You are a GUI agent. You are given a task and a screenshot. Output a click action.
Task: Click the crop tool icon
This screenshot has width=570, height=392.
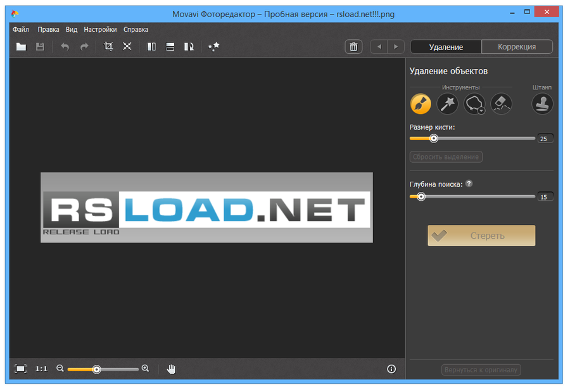click(108, 46)
